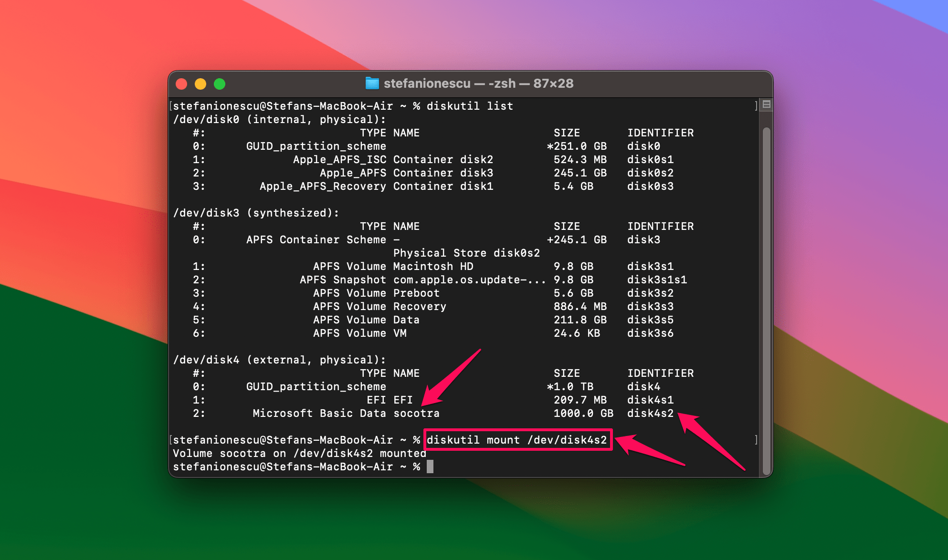This screenshot has height=560, width=948.
Task: Click 'GUID_partition_scheme' under /dev/disk0
Action: coord(316,146)
